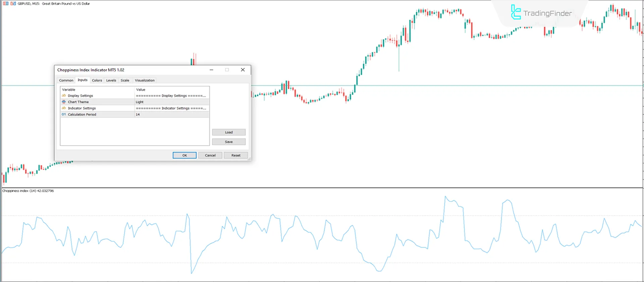The image size is (644, 282).
Task: Switch to the Common tab
Action: pos(66,80)
